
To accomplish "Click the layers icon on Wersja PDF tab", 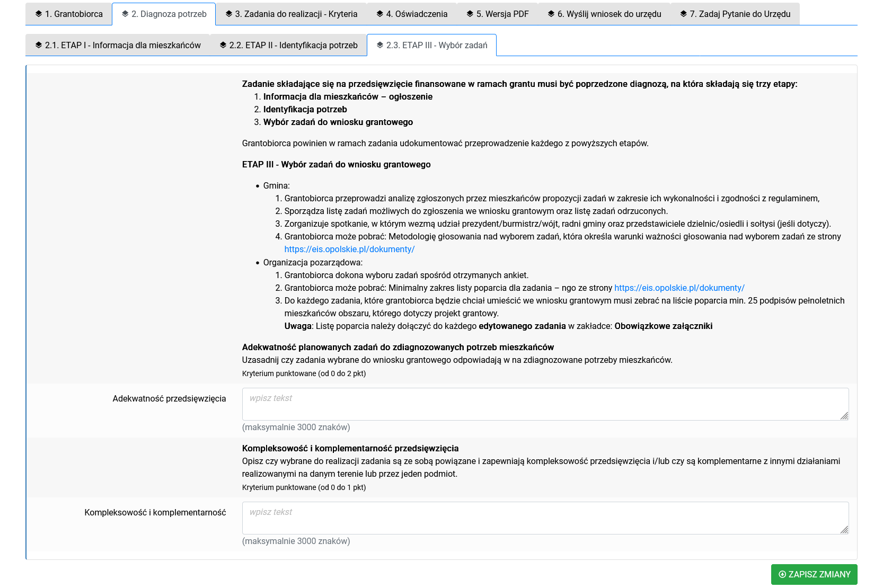I will (x=470, y=14).
